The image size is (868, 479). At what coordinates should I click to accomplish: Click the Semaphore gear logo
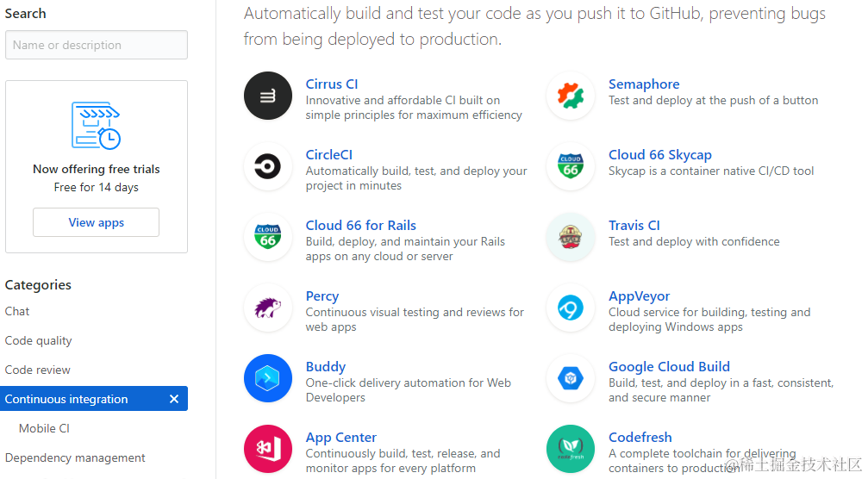571,96
